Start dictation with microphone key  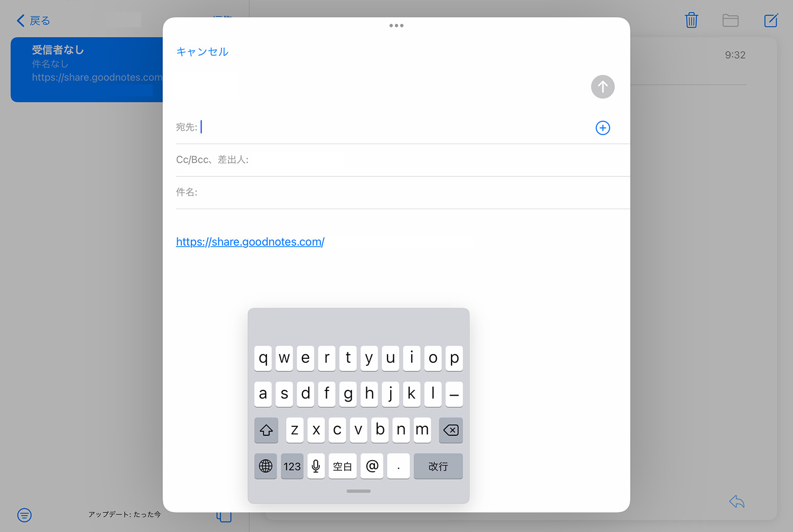(316, 466)
